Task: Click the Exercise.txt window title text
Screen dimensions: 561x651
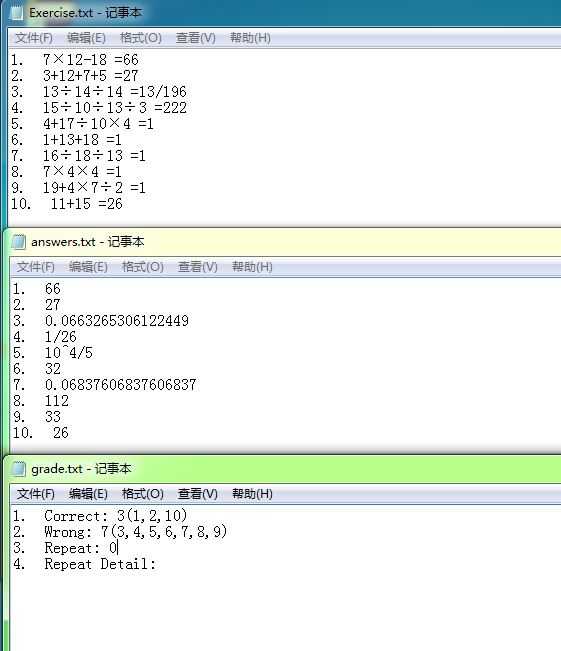Action: click(85, 13)
